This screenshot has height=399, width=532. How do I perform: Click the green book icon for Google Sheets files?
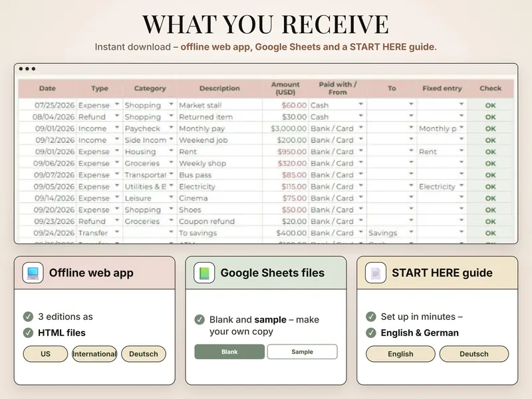click(204, 273)
